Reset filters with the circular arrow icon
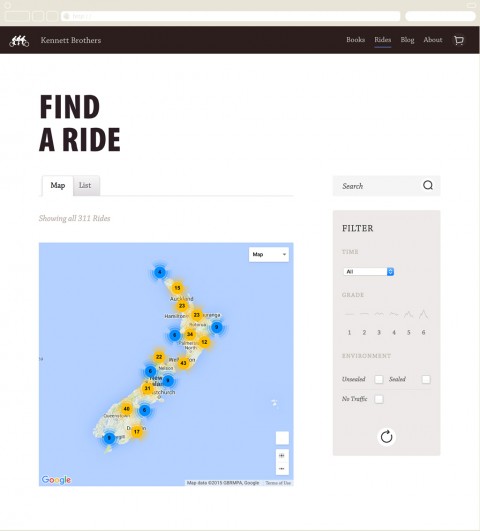Screen dimensions: 480x531 (386, 437)
